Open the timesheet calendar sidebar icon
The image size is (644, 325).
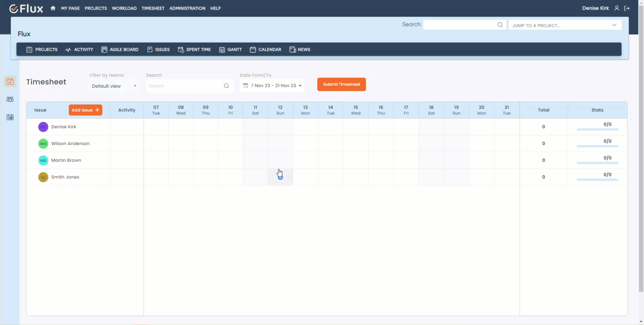[10, 82]
